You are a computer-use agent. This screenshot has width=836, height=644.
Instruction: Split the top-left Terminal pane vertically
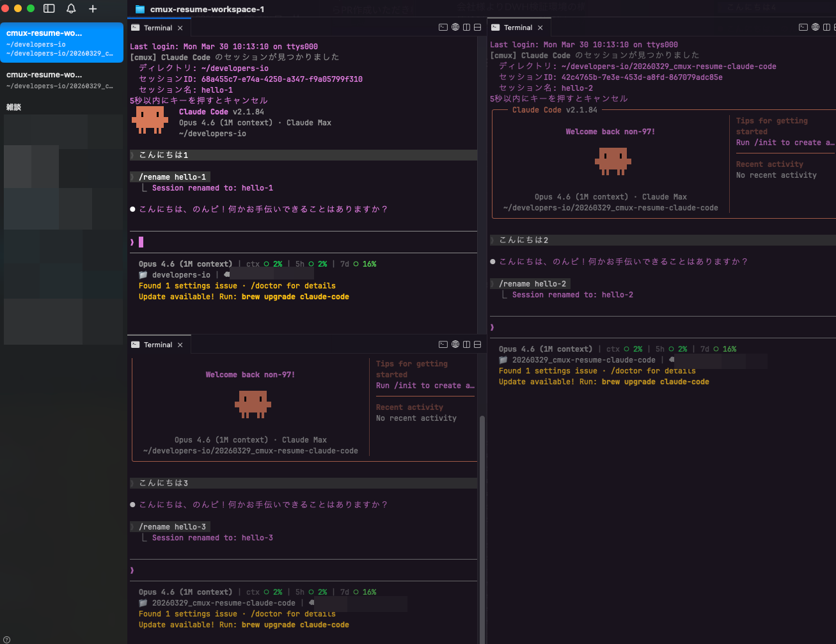pyautogui.click(x=466, y=27)
